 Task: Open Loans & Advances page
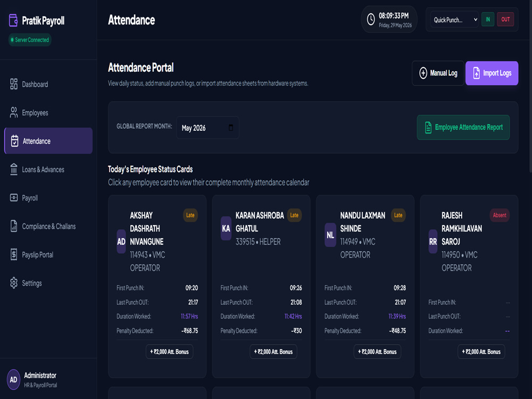48,169
